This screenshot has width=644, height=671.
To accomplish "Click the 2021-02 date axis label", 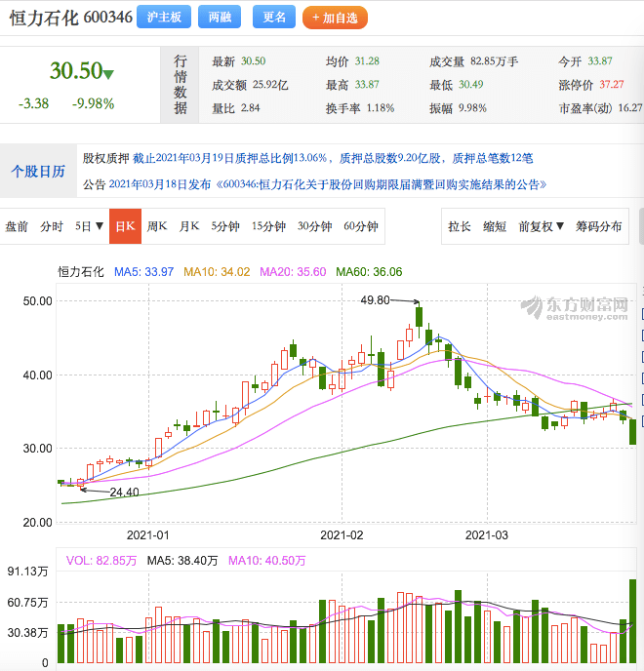I will [x=342, y=534].
